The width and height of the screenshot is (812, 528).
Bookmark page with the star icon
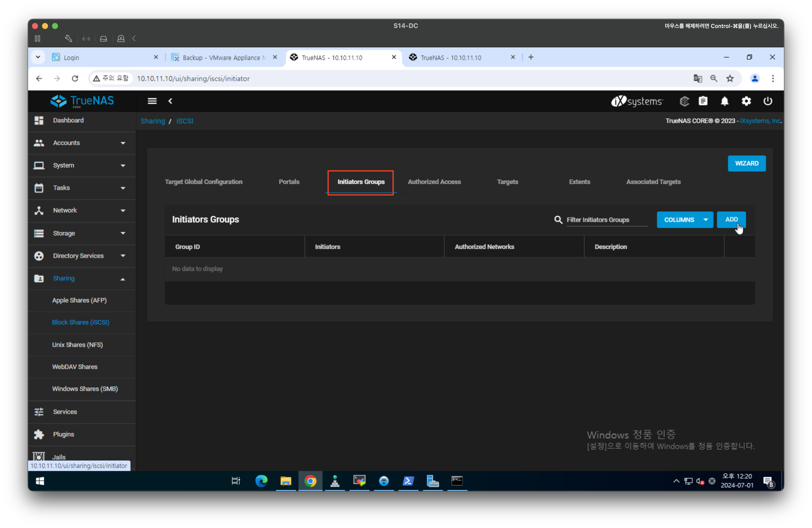[730, 78]
